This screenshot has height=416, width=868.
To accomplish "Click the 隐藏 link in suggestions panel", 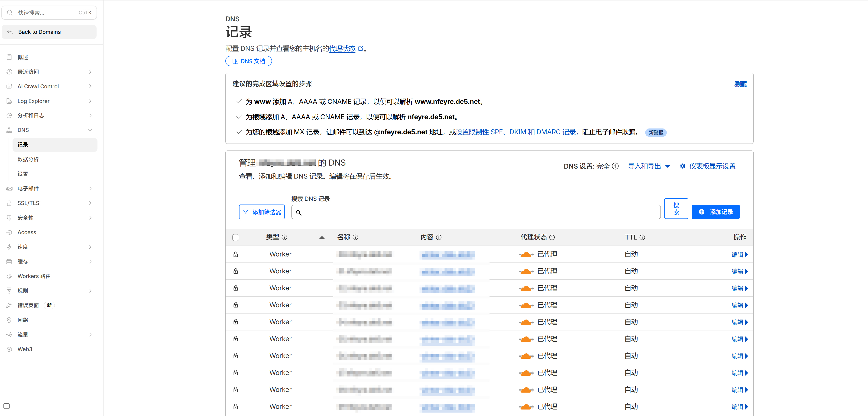I will click(740, 84).
